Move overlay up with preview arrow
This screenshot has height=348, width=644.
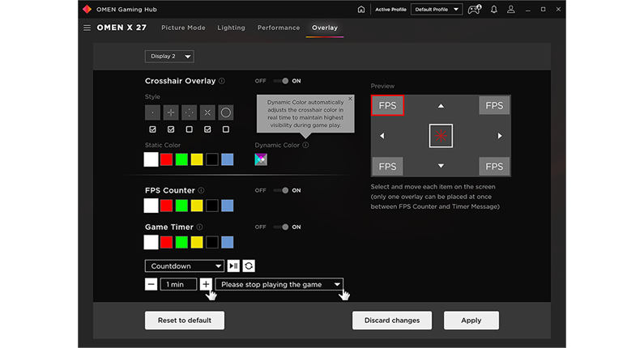coord(441,106)
